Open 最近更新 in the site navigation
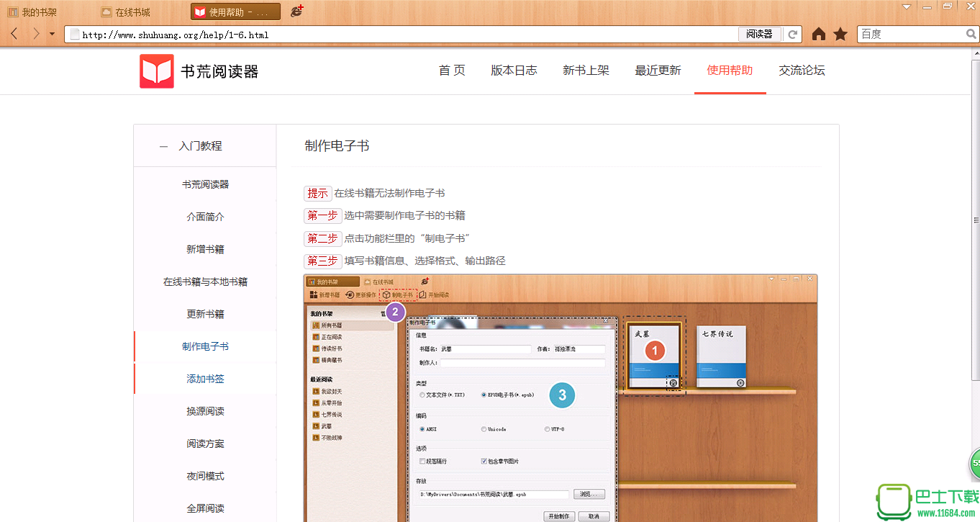 (658, 71)
